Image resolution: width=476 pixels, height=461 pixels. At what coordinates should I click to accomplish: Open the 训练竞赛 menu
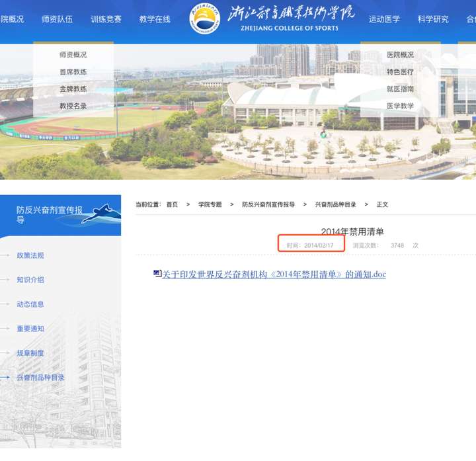pyautogui.click(x=106, y=19)
